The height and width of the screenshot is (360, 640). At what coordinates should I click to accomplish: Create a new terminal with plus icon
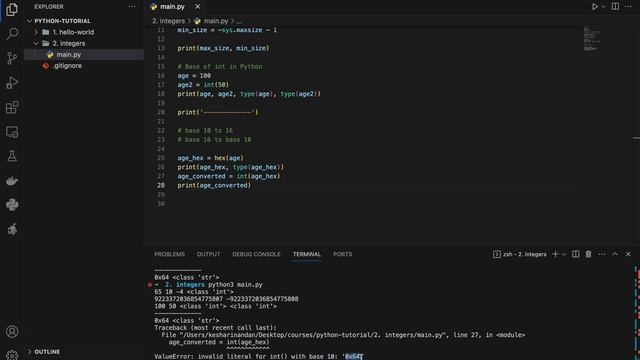tap(555, 254)
